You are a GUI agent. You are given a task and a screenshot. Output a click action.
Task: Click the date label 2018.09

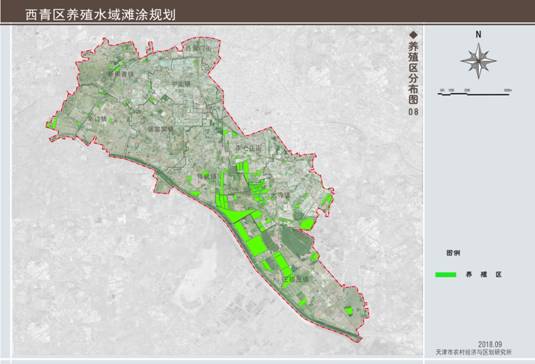(x=490, y=344)
